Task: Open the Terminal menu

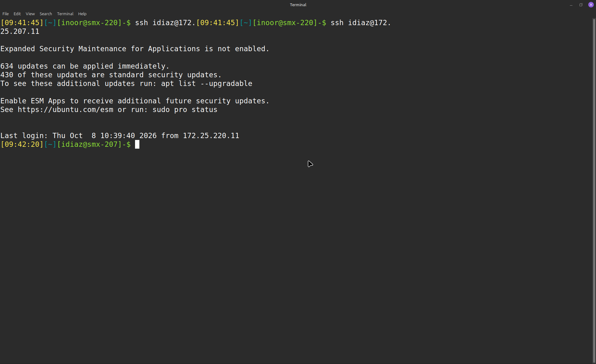Action: coord(65,14)
